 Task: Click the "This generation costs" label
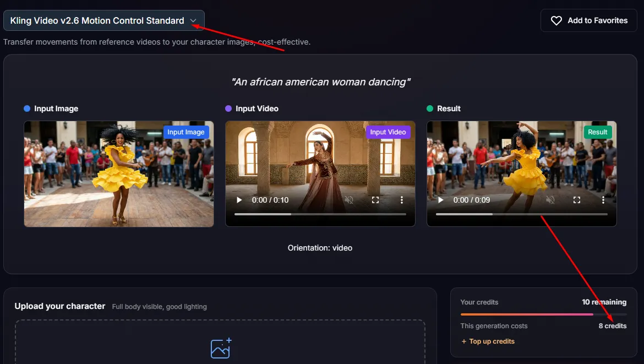pos(494,326)
